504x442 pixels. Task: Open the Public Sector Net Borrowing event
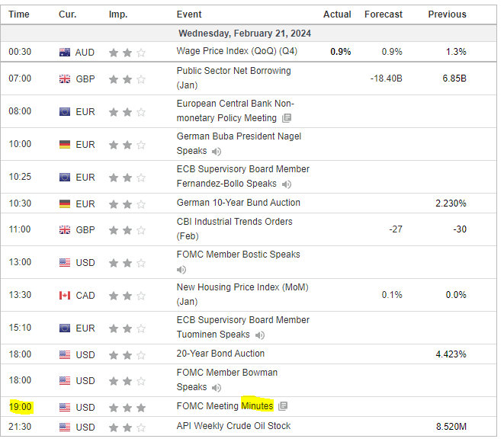tap(233, 71)
